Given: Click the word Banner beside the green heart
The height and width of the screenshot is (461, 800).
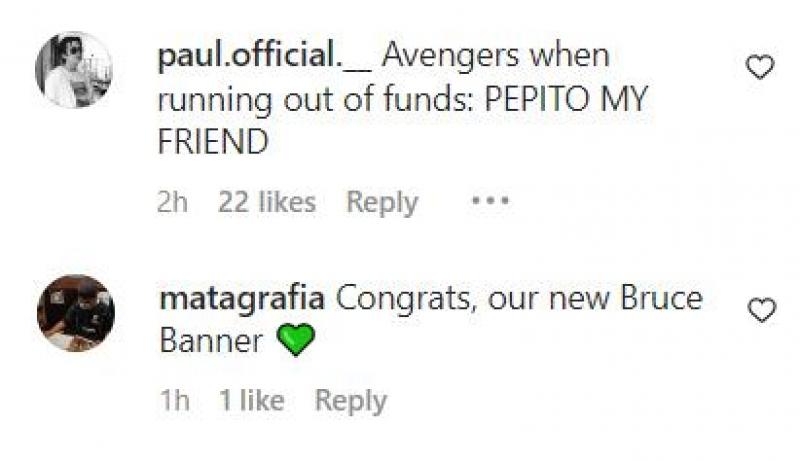Looking at the screenshot, I should 210,342.
